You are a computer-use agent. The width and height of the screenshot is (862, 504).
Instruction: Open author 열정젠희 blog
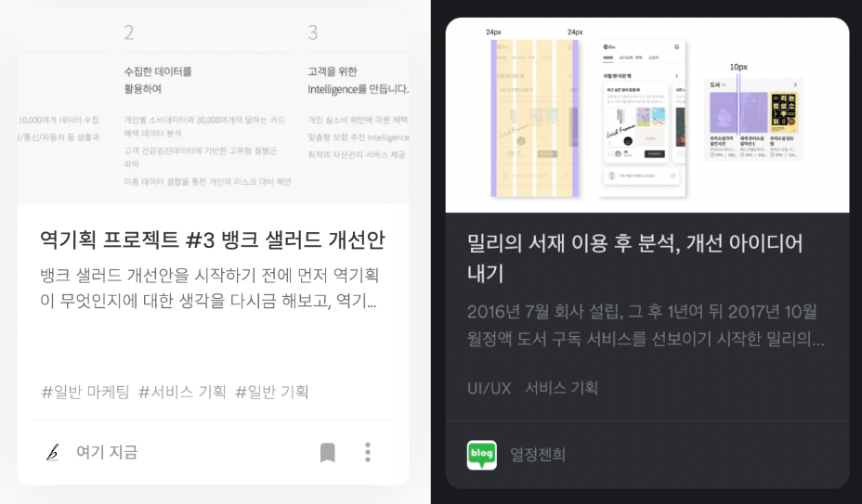pos(538,455)
